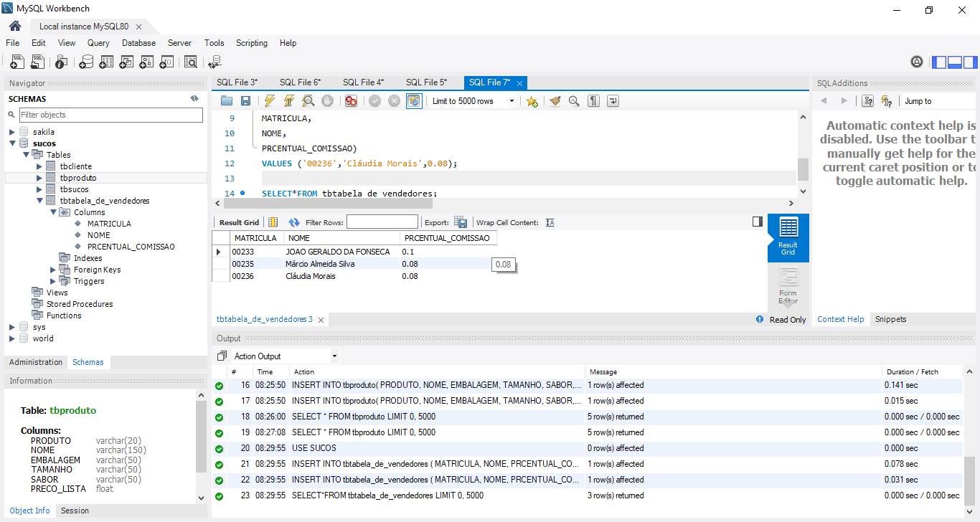
Task: Toggle word wrap in the editor
Action: pyautogui.click(x=613, y=101)
